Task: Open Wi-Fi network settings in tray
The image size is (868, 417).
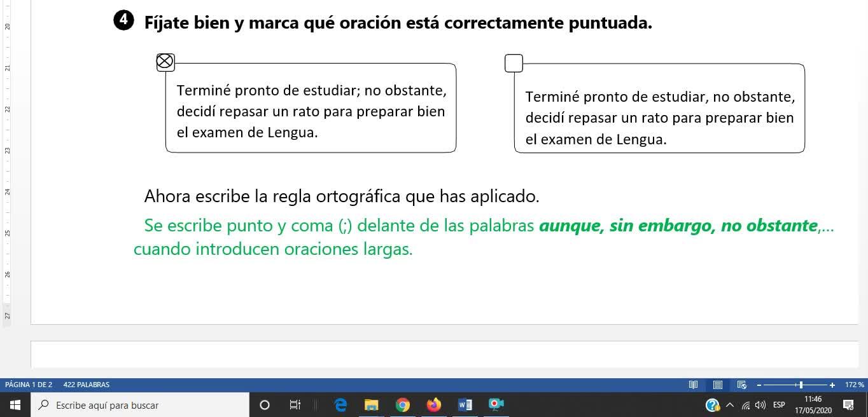Action: [746, 405]
